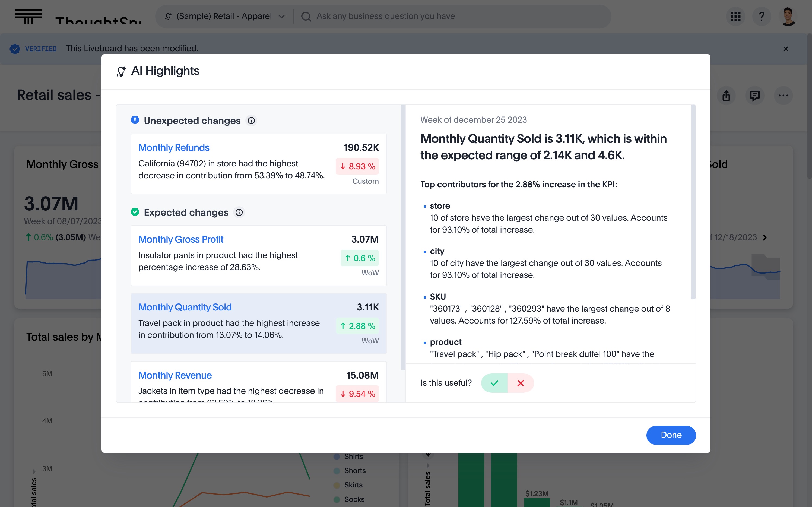
Task: Click the 3.07M value in Gross Profit card
Action: pyautogui.click(x=365, y=239)
